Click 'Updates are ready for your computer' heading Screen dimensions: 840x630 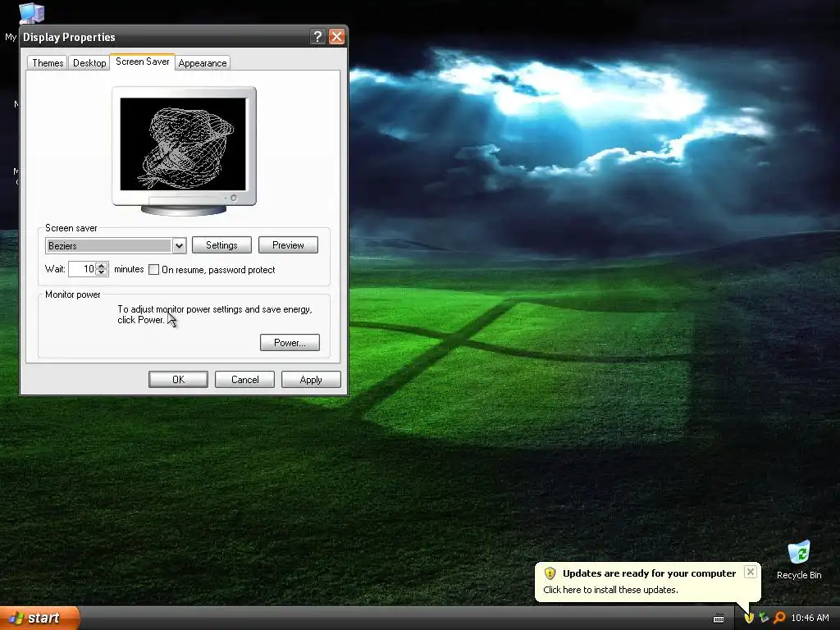click(650, 573)
